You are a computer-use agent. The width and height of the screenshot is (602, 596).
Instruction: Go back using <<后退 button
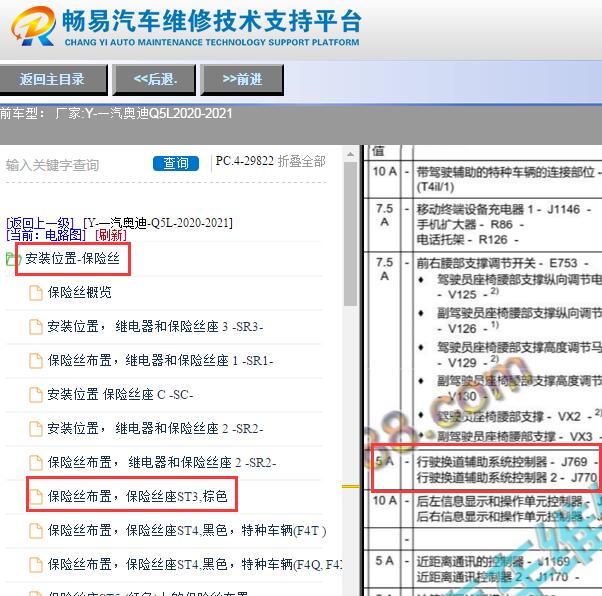154,79
